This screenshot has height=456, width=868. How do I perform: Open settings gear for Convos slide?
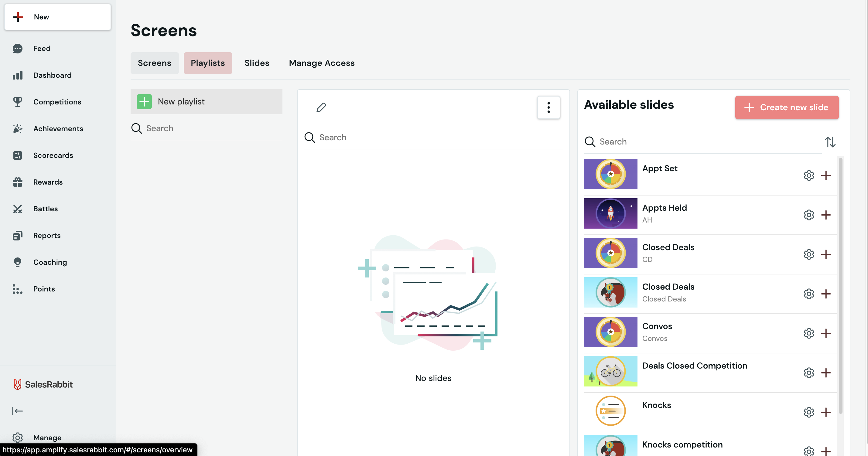pos(808,333)
